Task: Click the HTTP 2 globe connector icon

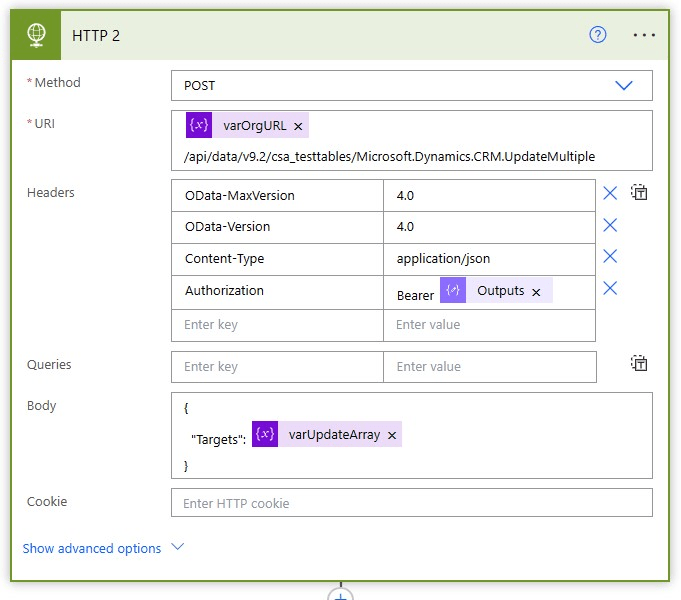Action: [x=37, y=35]
